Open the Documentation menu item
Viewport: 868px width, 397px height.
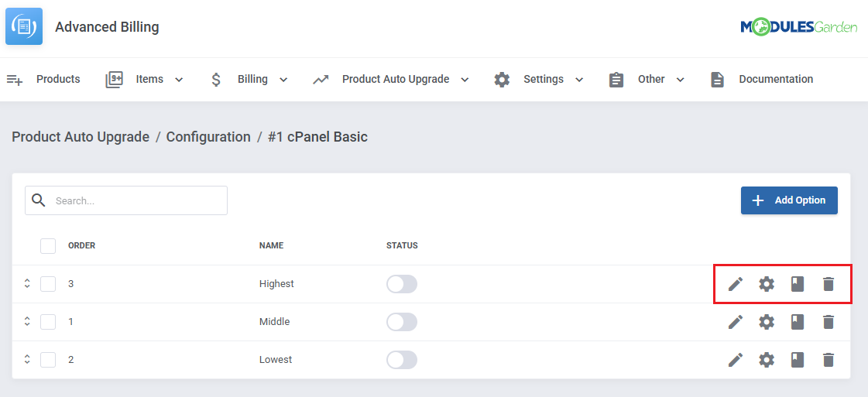(776, 79)
